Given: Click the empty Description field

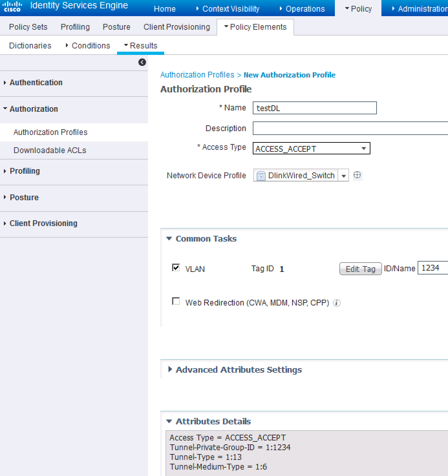Looking at the screenshot, I should pos(350,128).
